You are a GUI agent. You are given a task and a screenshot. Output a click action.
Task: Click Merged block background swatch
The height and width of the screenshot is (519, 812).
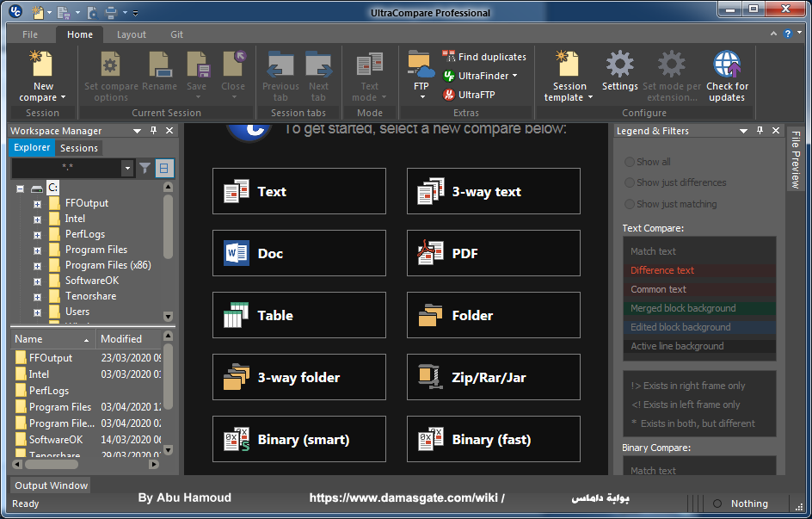pos(699,308)
